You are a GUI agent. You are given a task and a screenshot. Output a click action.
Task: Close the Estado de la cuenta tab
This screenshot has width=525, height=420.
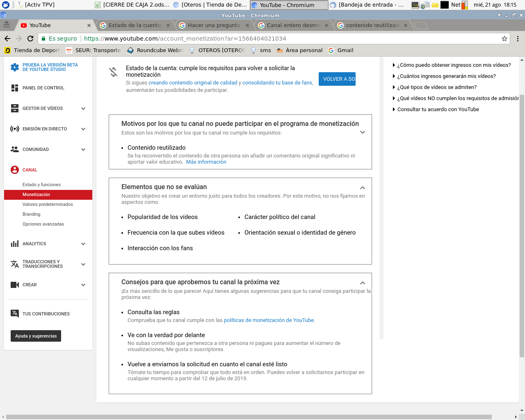click(x=168, y=25)
